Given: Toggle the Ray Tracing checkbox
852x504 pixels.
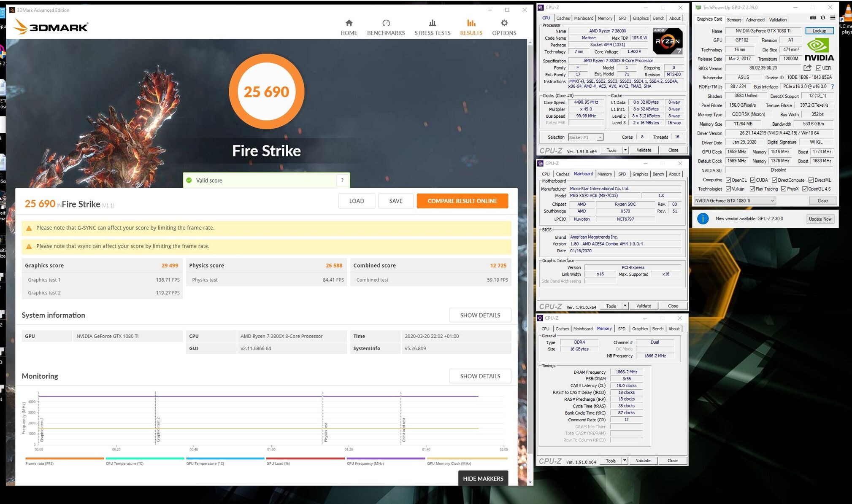Looking at the screenshot, I should (752, 189).
